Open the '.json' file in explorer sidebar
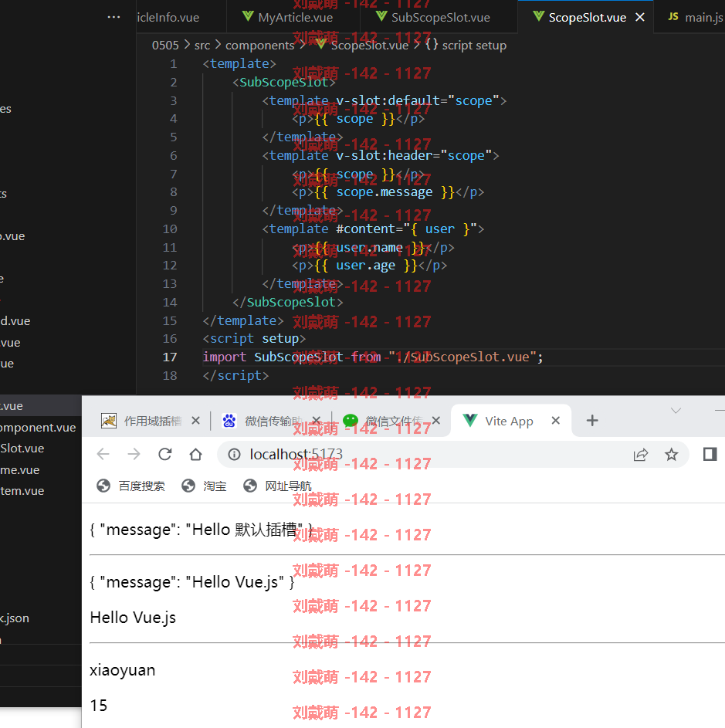This screenshot has height=728, width=725. click(x=15, y=618)
